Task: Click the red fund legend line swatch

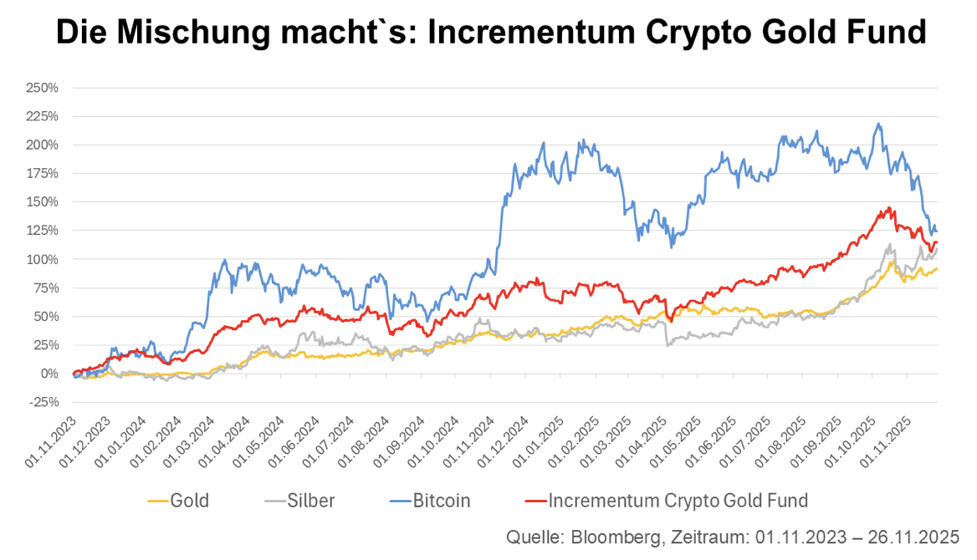Action: click(x=535, y=501)
